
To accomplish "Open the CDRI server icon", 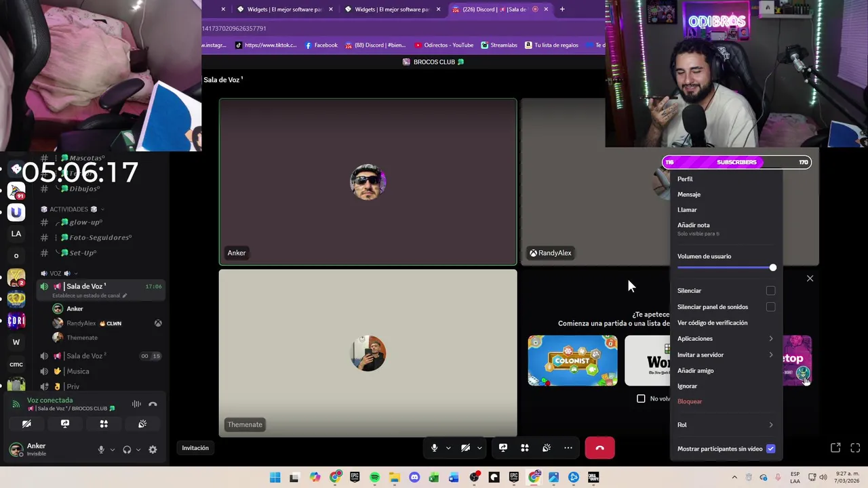I will tap(16, 321).
